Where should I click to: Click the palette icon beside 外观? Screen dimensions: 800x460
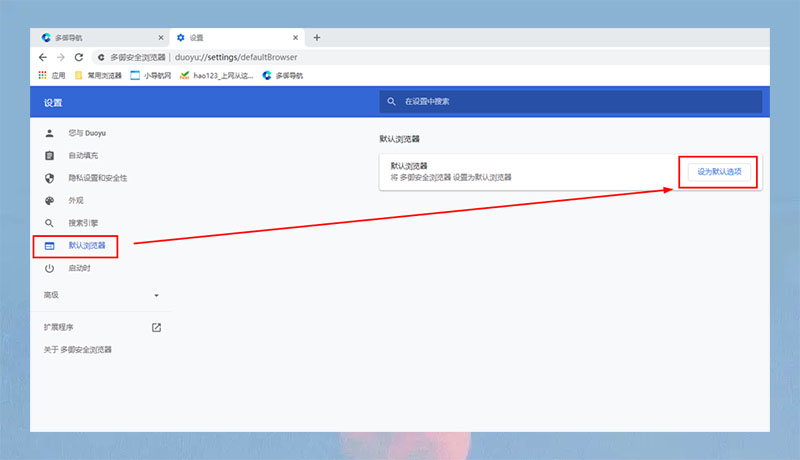click(49, 200)
